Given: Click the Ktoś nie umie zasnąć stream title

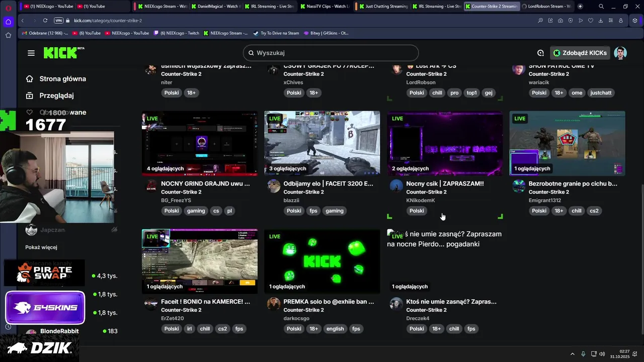Looking at the screenshot, I should [451, 302].
